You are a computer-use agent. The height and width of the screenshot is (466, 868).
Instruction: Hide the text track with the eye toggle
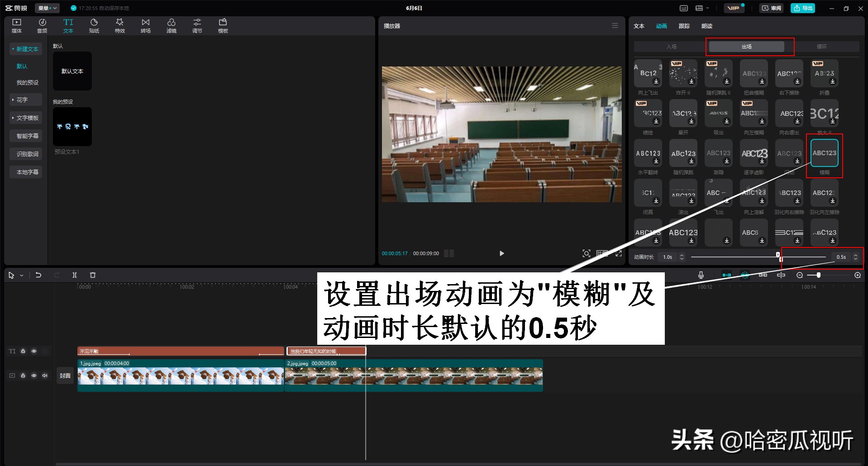tap(33, 351)
